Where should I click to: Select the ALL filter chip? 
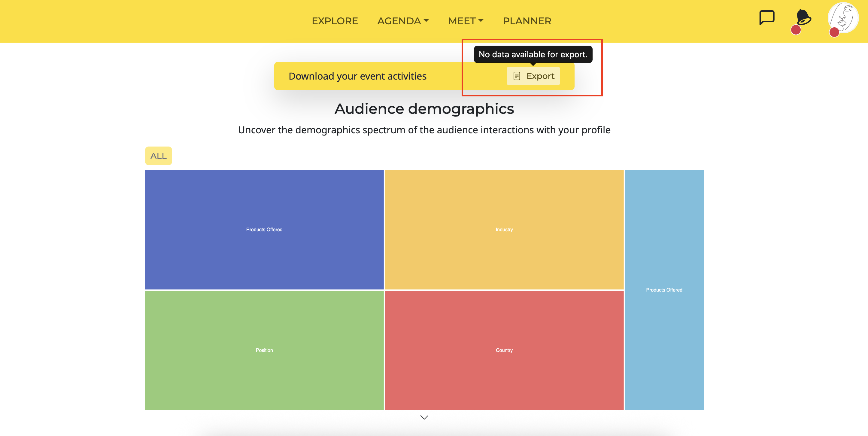pos(158,156)
